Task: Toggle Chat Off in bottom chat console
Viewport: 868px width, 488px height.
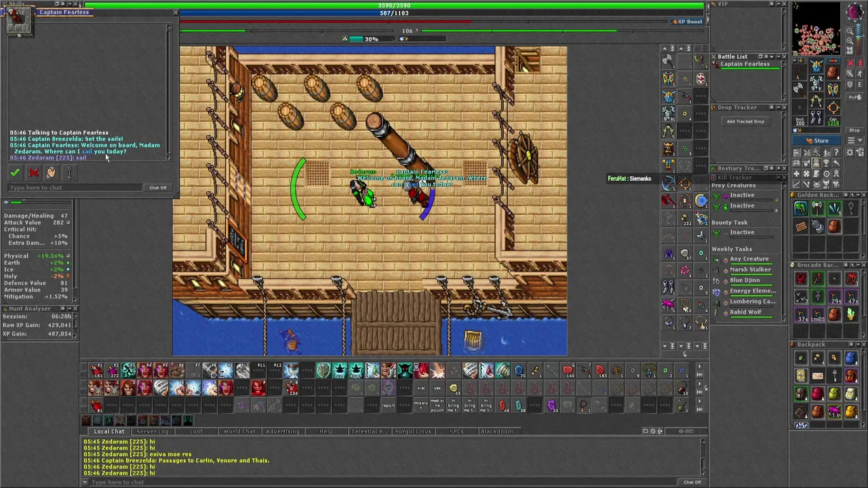Action: click(692, 483)
